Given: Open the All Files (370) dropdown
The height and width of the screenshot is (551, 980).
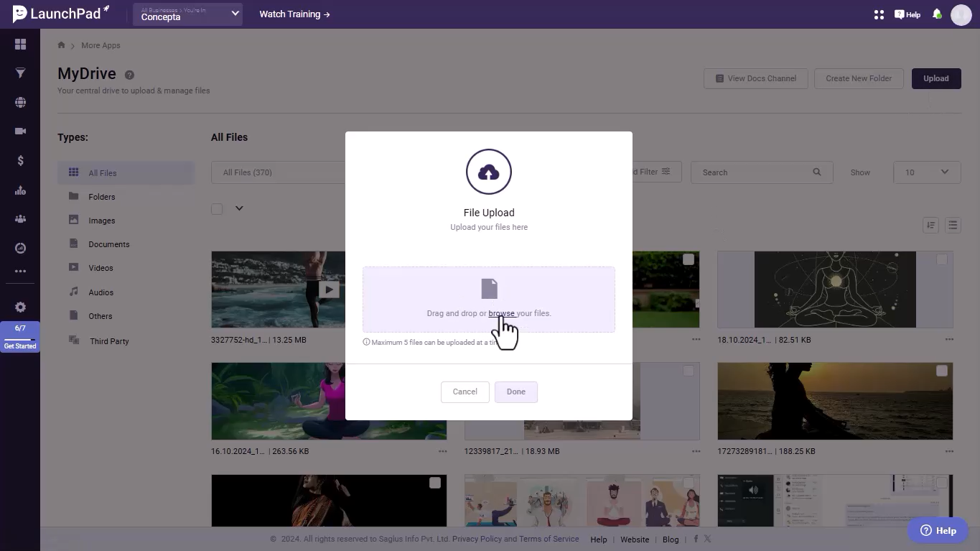Looking at the screenshot, I should [x=279, y=172].
